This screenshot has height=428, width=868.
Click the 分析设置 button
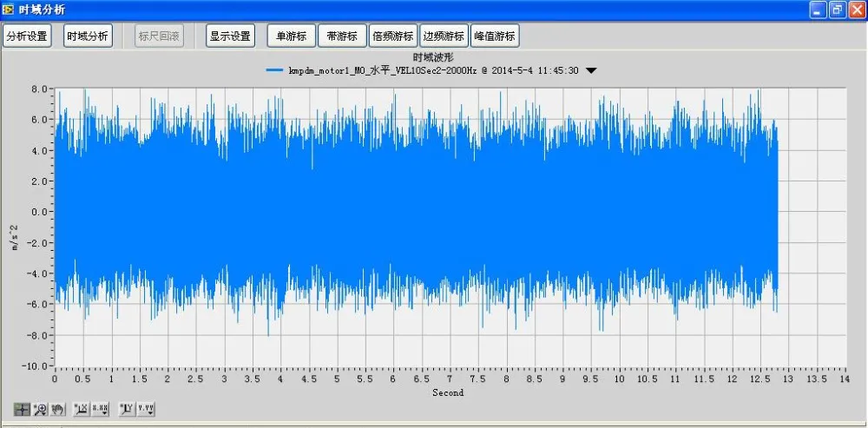point(27,36)
